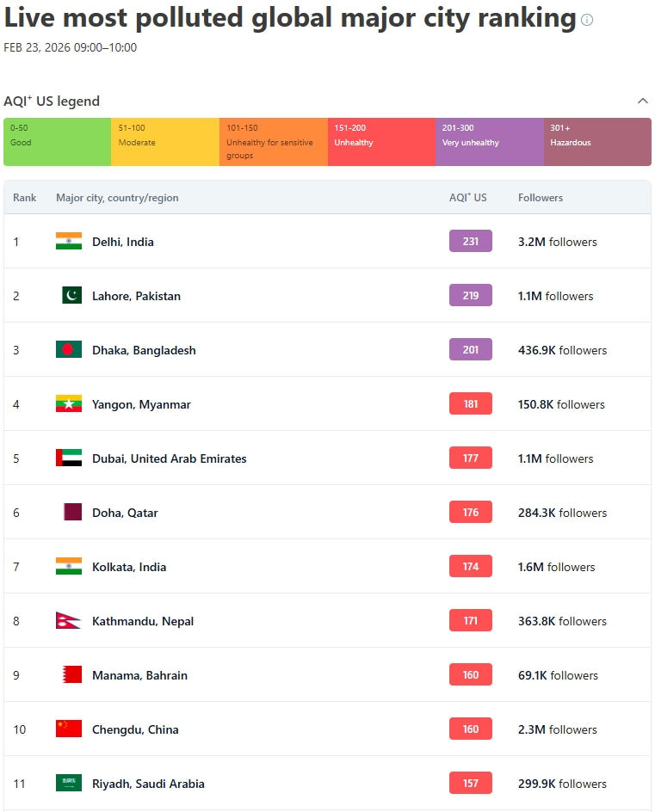
Task: Click the China flag next to Chengdu
Action: [69, 729]
